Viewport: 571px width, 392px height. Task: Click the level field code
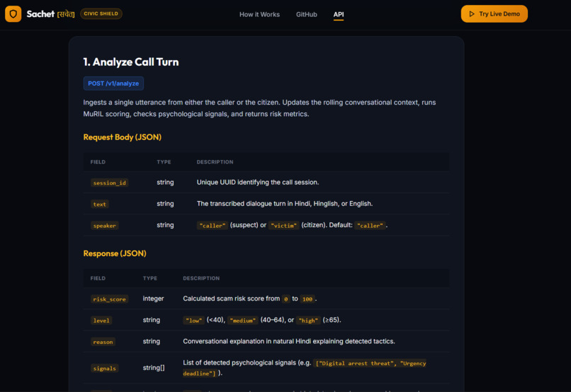point(101,321)
